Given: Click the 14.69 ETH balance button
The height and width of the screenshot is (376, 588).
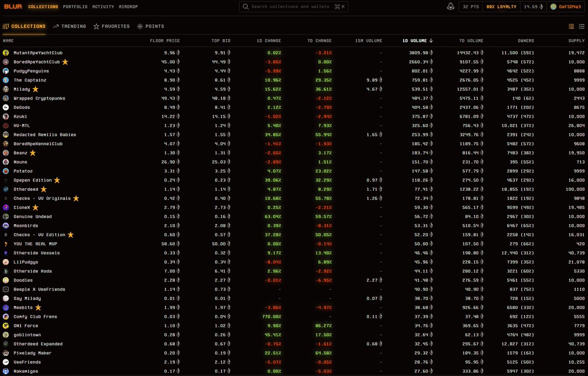Looking at the screenshot, I should pos(533,7).
